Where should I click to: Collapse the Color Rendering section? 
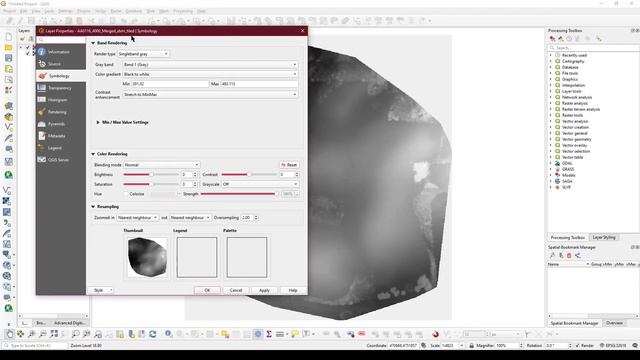(x=93, y=154)
